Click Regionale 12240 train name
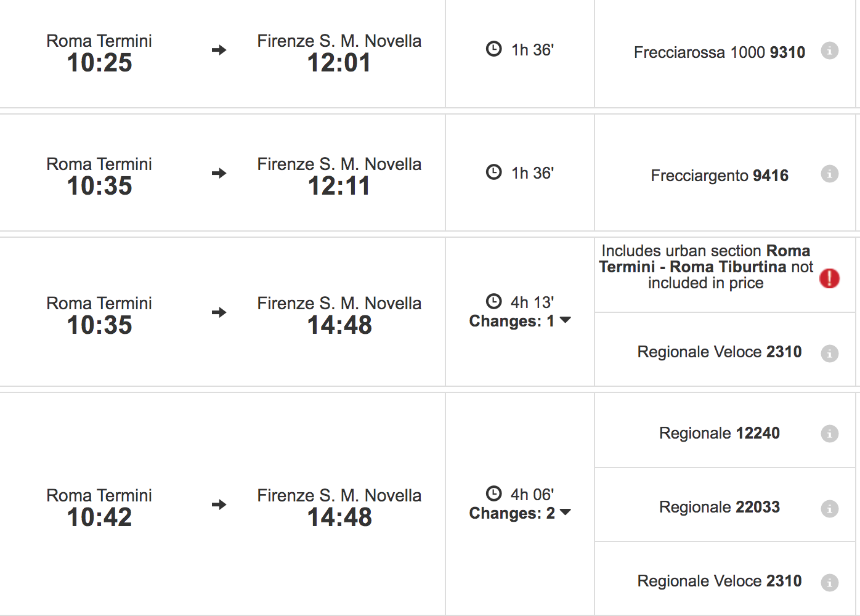Screen dimensions: 860x616 (719, 433)
